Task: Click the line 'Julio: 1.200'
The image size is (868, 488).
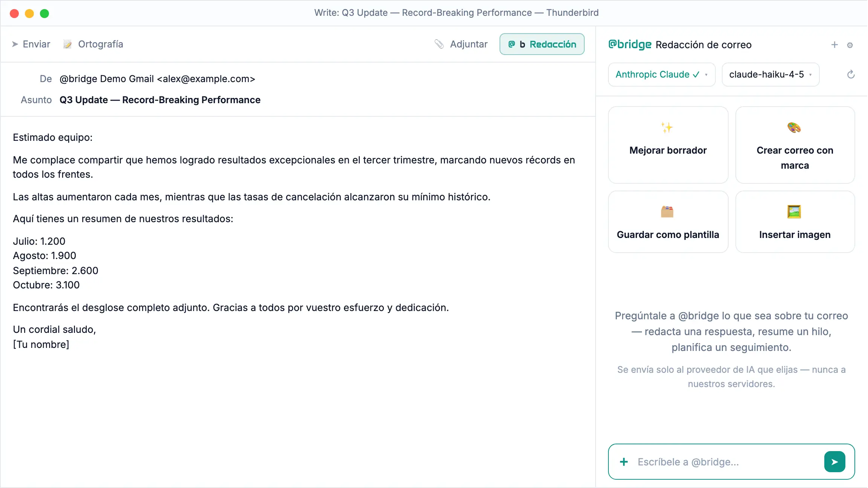Action: (39, 241)
